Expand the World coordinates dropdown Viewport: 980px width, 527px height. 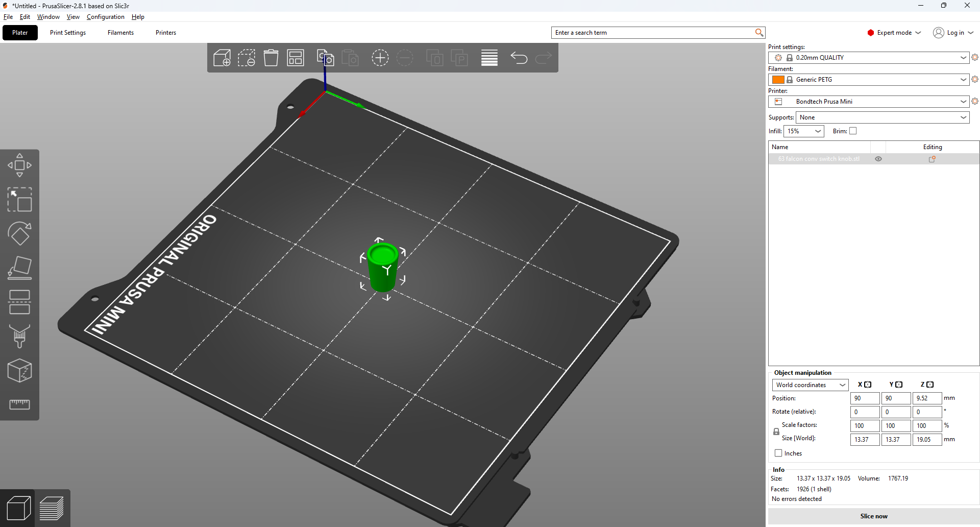point(810,385)
